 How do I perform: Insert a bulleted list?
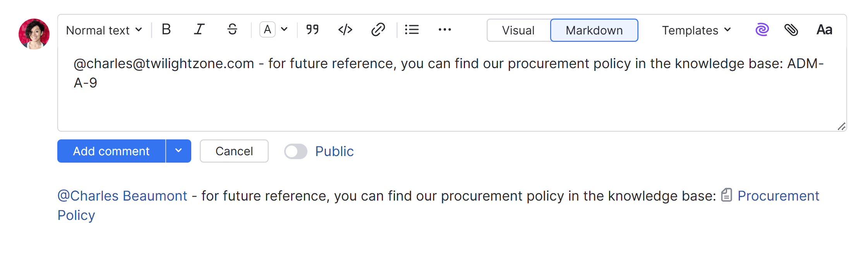[x=412, y=29]
